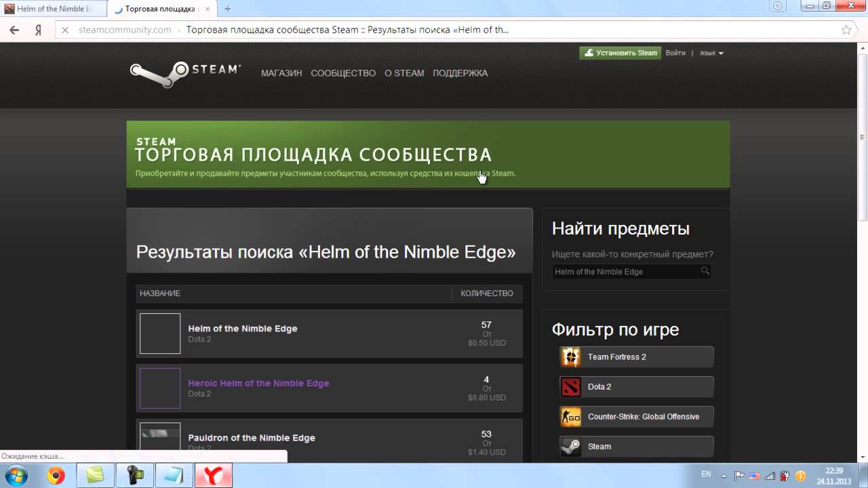Image resolution: width=868 pixels, height=488 pixels.
Task: Filter results by Team Fortress 2
Action: pos(637,357)
